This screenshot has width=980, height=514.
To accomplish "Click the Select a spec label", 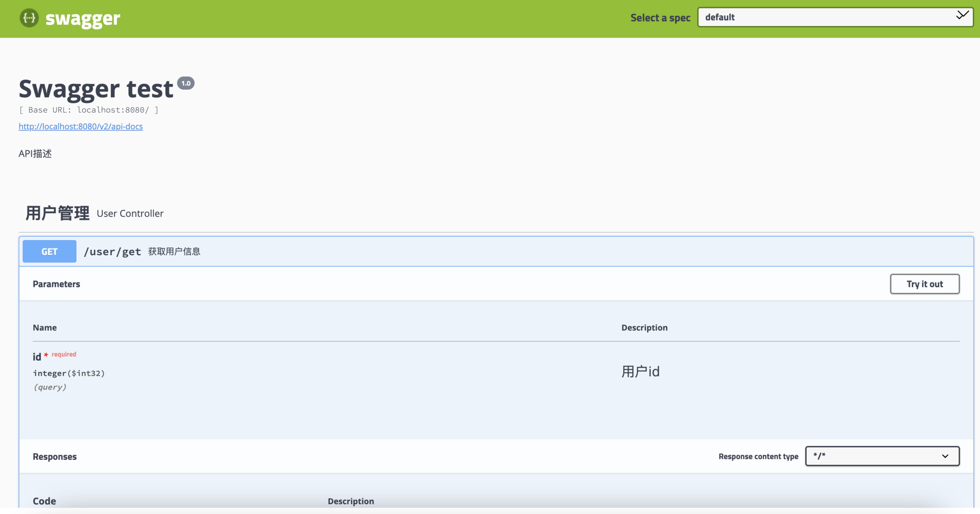I will pos(660,17).
